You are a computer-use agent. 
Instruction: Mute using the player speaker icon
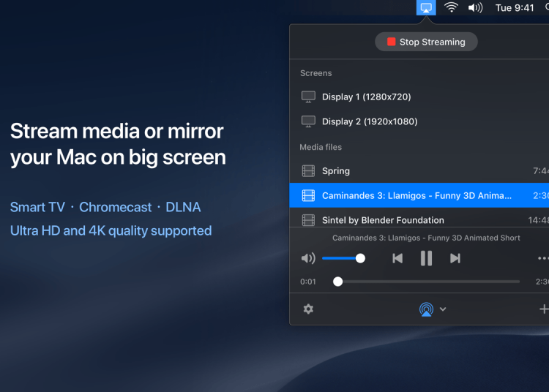308,258
